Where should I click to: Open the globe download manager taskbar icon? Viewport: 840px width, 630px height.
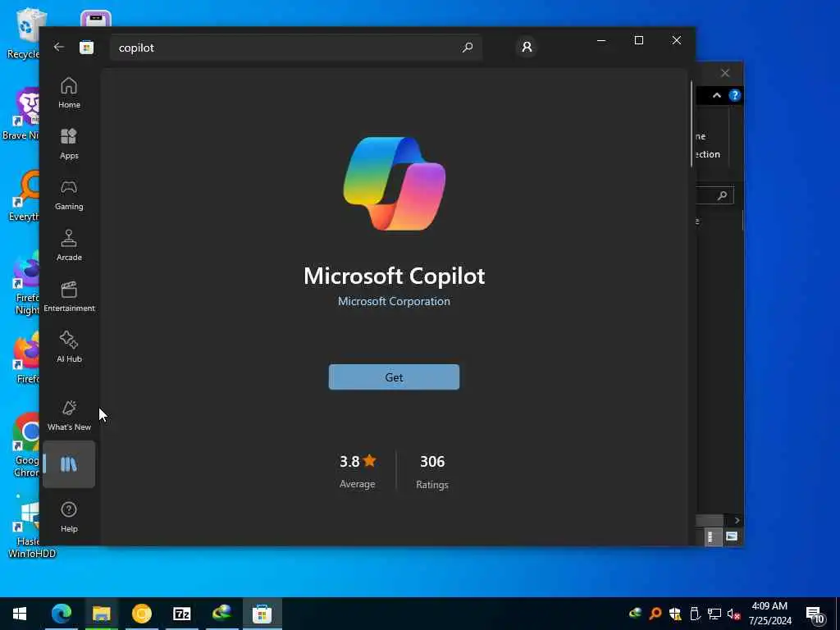click(221, 614)
